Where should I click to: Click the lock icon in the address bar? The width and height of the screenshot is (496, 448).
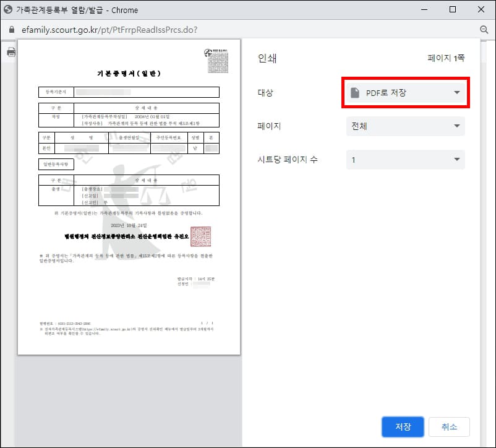click(11, 28)
